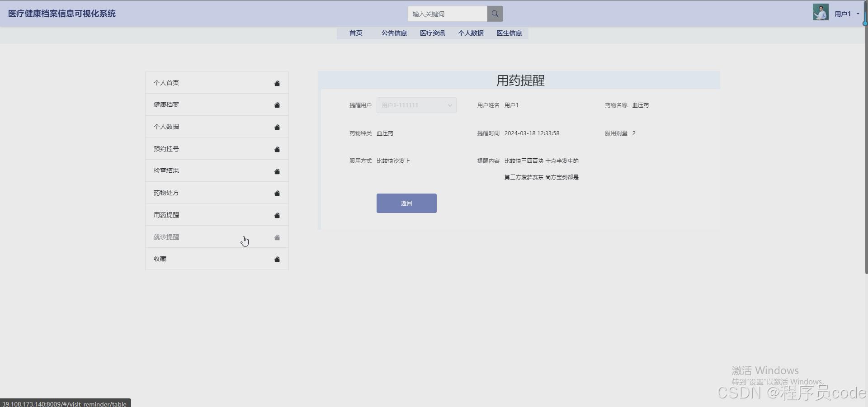868x407 pixels.
Task: Click the search magnifier icon
Action: (495, 14)
